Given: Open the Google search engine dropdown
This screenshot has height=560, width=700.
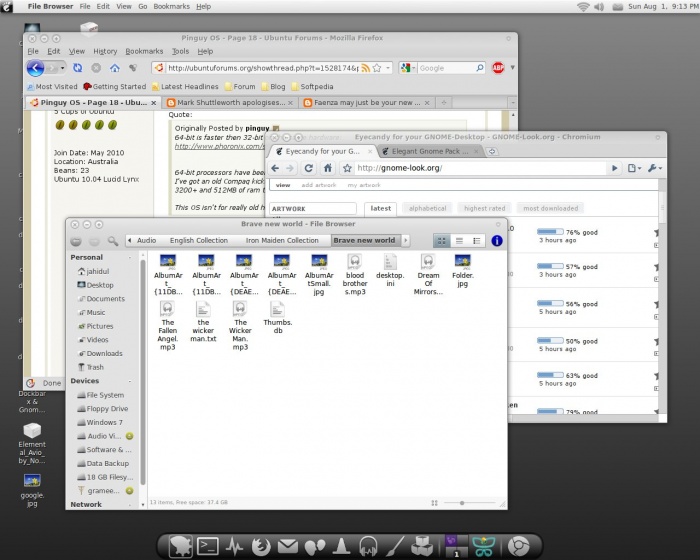Looking at the screenshot, I should coord(408,68).
